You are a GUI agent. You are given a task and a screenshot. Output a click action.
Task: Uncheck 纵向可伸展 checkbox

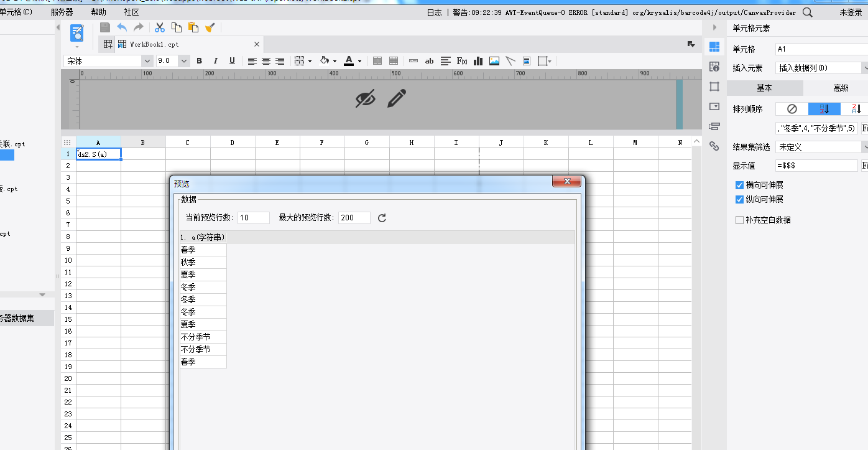(x=739, y=200)
